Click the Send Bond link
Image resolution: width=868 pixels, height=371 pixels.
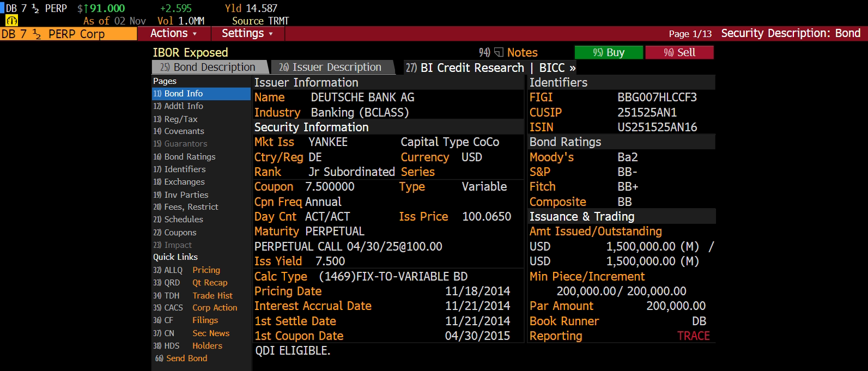click(x=181, y=358)
